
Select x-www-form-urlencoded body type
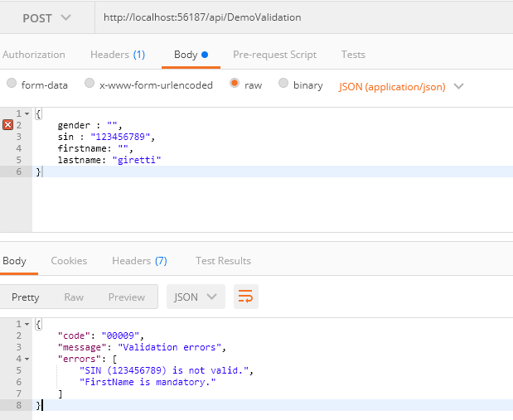88,84
